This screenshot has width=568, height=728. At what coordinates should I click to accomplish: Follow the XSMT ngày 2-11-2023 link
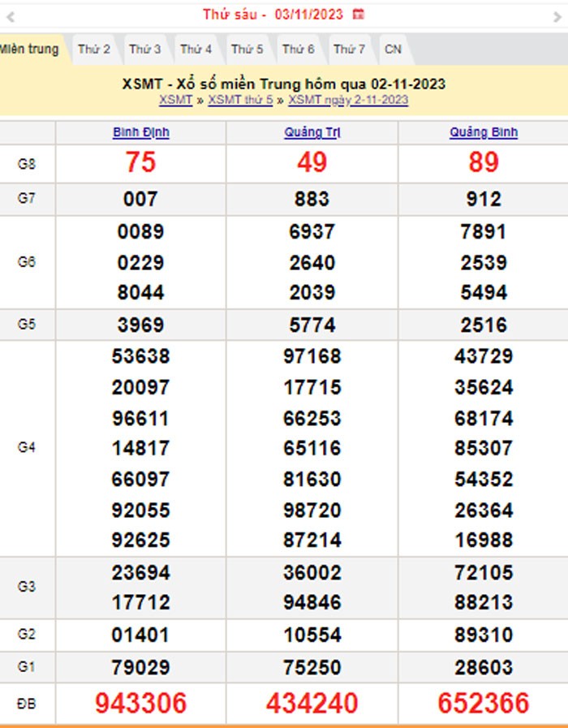(x=348, y=100)
